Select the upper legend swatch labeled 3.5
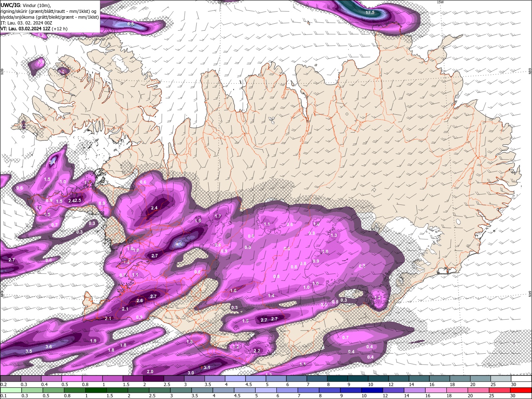Image resolution: width=532 pixels, height=399 pixels. pyautogui.click(x=215, y=379)
